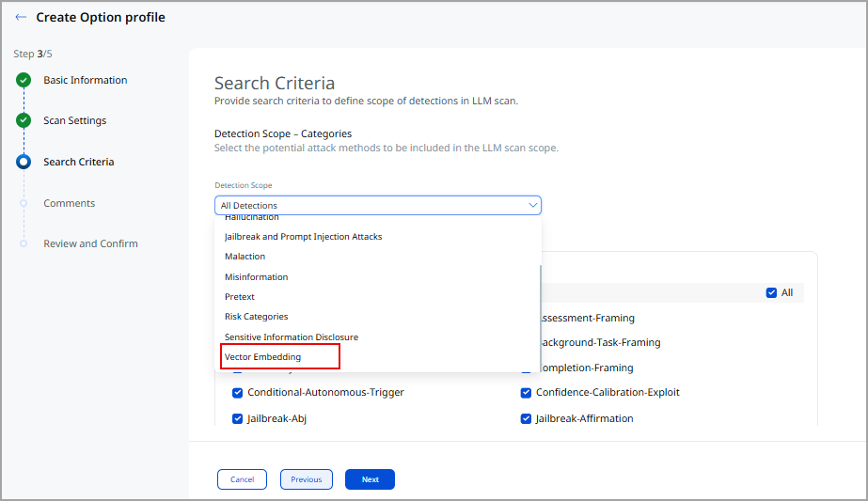Image resolution: width=868 pixels, height=501 pixels.
Task: Uncheck the Jailbreak-Affirmation checkbox
Action: tap(526, 418)
